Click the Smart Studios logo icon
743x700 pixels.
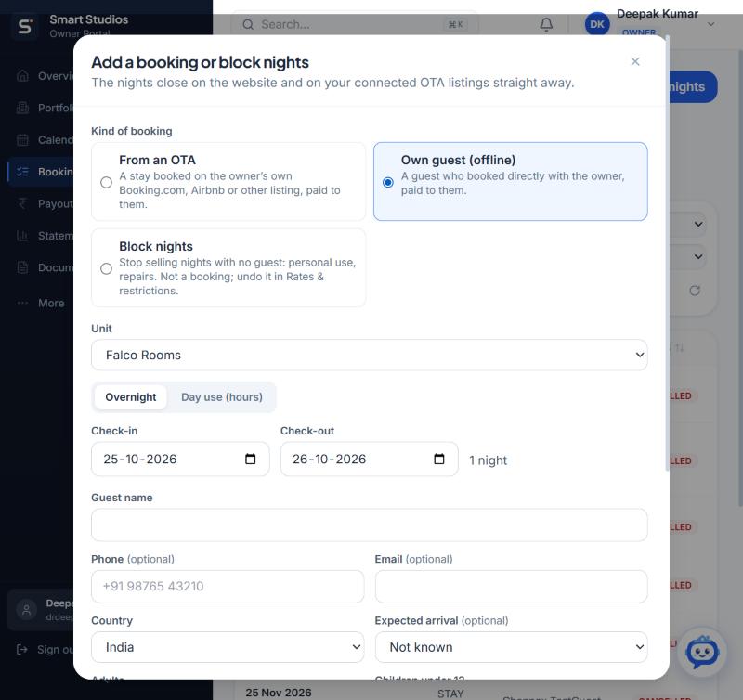point(25,26)
